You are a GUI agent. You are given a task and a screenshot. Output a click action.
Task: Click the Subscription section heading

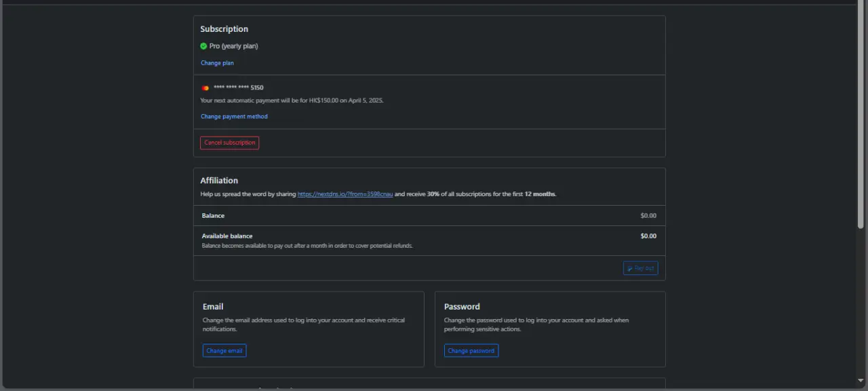(x=224, y=29)
